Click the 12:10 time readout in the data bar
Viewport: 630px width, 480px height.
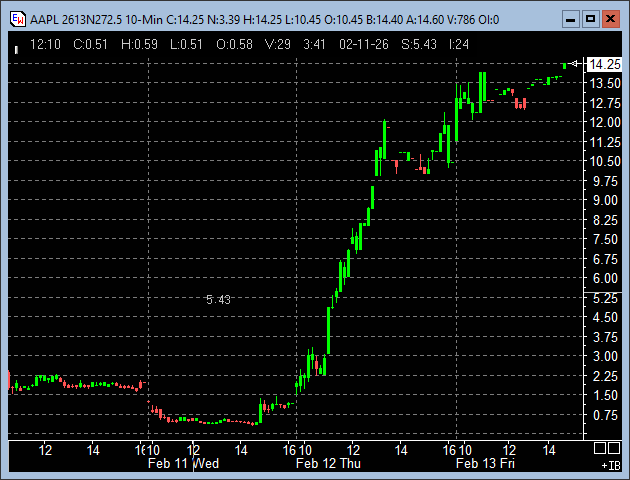45,44
